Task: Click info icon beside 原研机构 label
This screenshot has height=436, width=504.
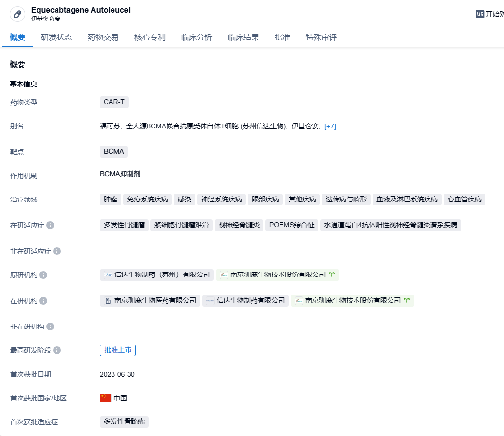Action: tap(43, 275)
